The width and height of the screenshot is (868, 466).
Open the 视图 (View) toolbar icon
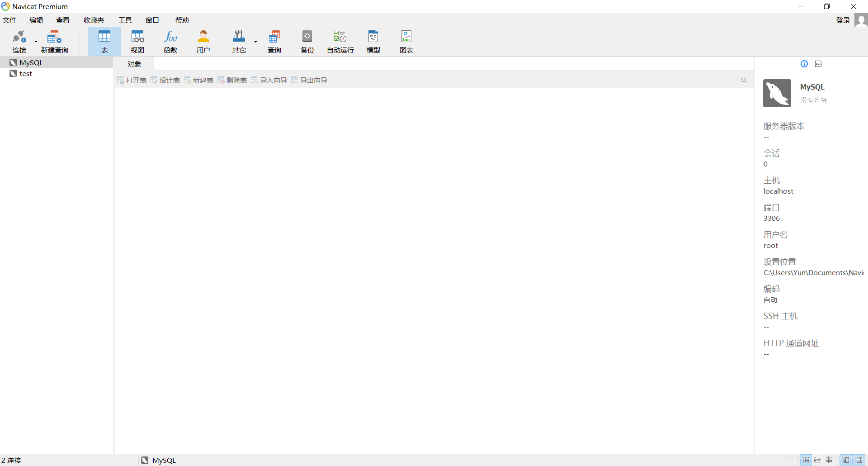pos(137,42)
